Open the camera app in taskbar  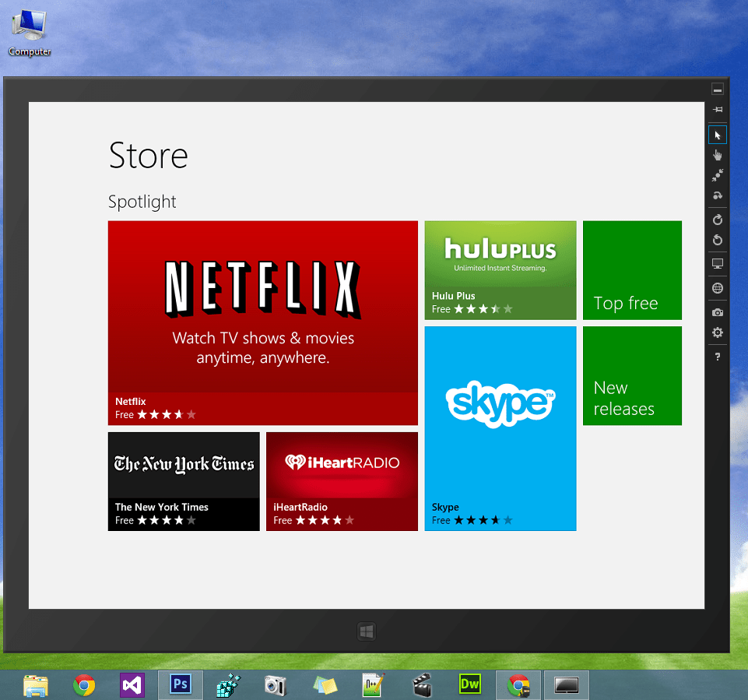276,686
